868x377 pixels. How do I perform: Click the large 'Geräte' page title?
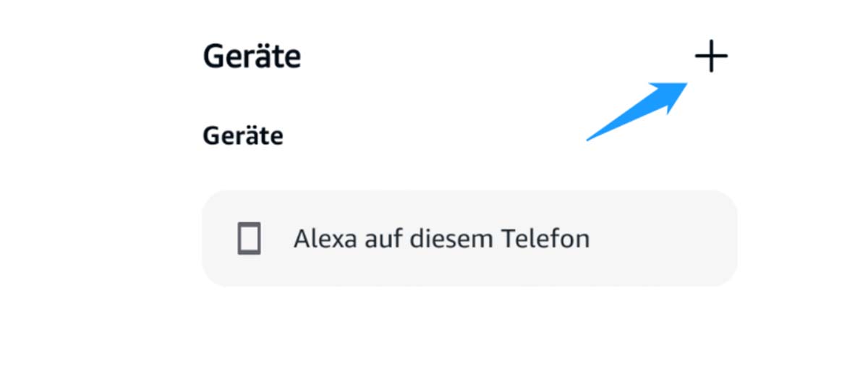tap(252, 56)
